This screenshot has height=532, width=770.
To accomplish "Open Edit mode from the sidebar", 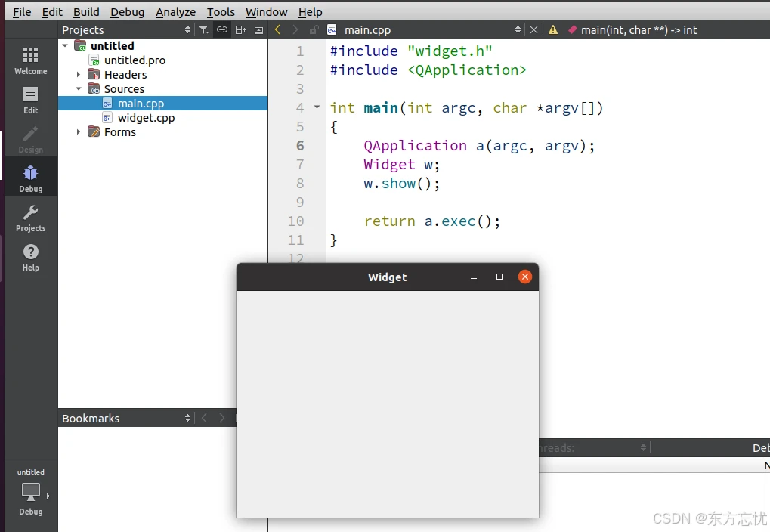I will tap(30, 100).
